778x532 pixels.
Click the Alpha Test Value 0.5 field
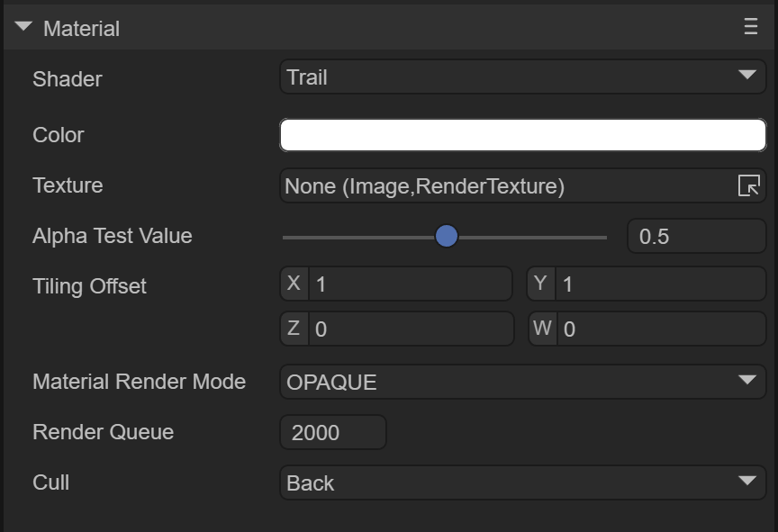[695, 237]
